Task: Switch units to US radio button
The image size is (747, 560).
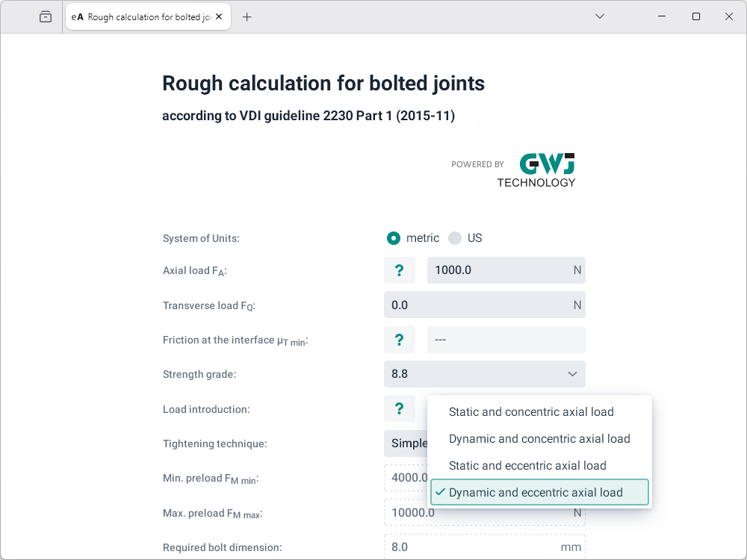Action: tap(455, 238)
